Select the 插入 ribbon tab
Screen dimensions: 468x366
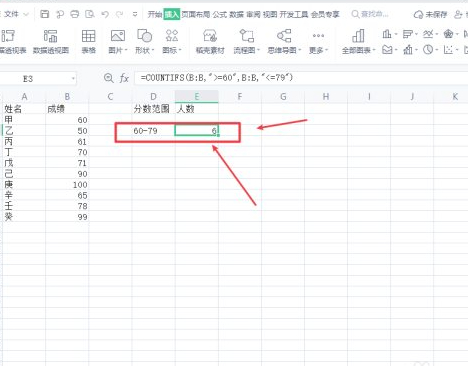point(172,14)
